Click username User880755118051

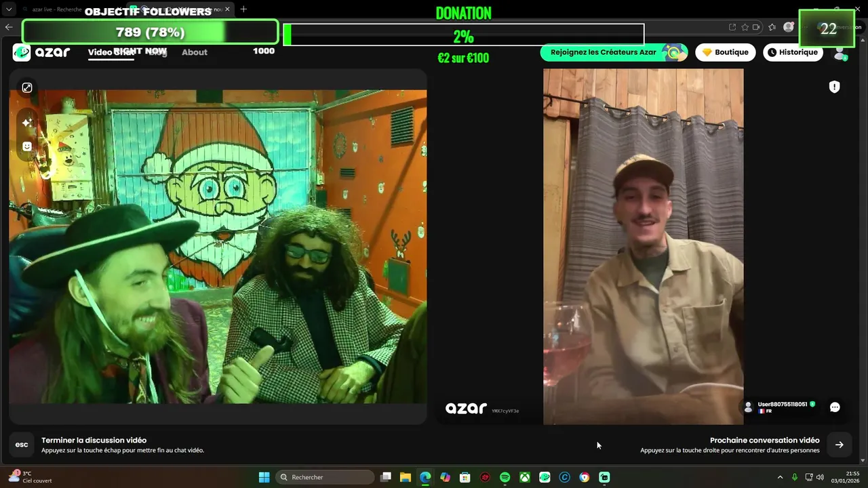[x=782, y=404]
